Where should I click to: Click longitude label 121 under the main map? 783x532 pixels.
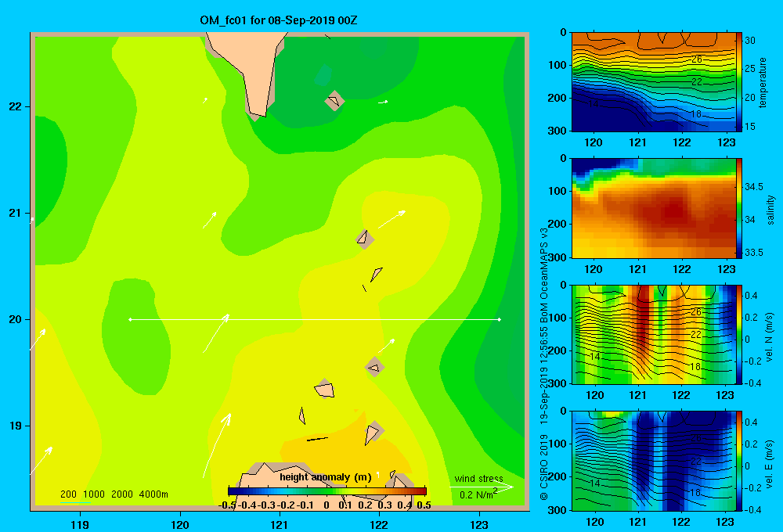280,524
